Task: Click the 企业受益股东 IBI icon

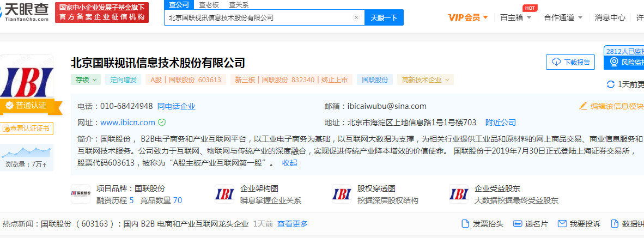Action: [x=459, y=194]
